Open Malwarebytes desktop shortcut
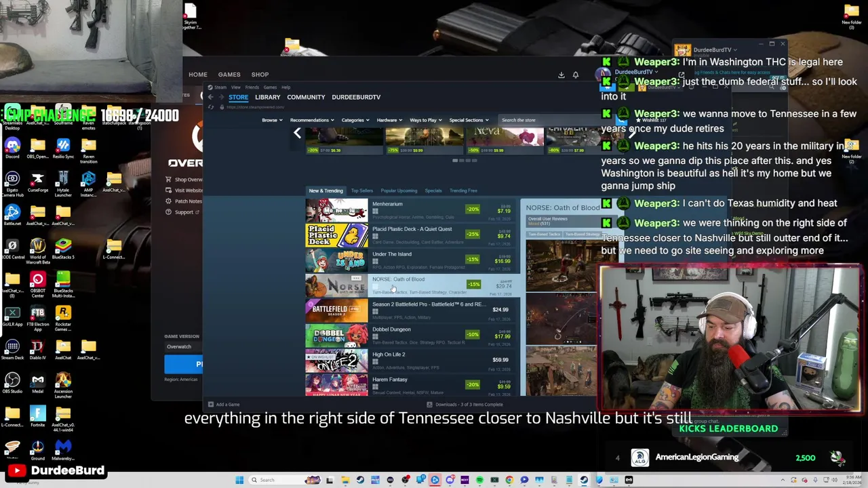This screenshot has width=868, height=488. coord(63,450)
